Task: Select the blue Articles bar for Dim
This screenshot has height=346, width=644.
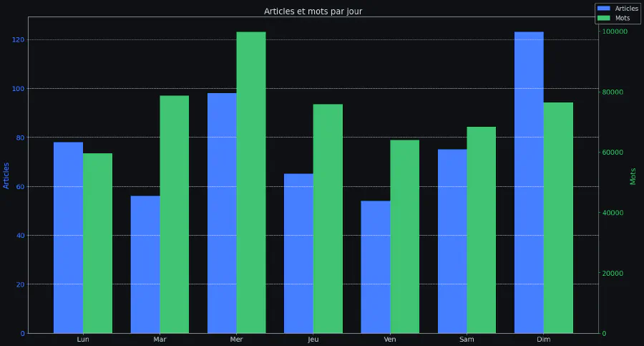Action: 529,183
